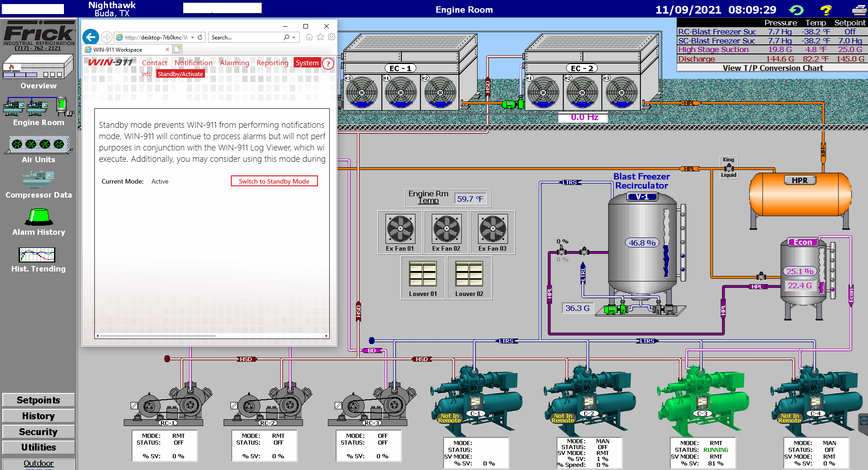Viewport: 868px width, 470px height.
Task: Open the Alarming menu
Action: 234,63
